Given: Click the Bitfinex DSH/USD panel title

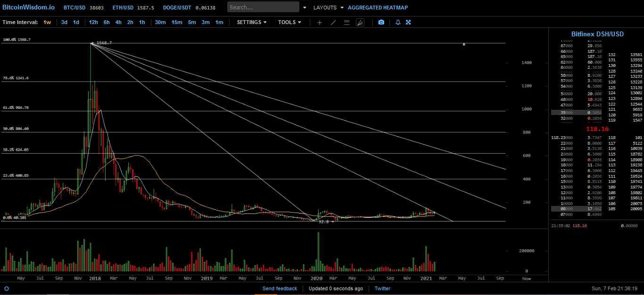Looking at the screenshot, I should (x=597, y=34).
